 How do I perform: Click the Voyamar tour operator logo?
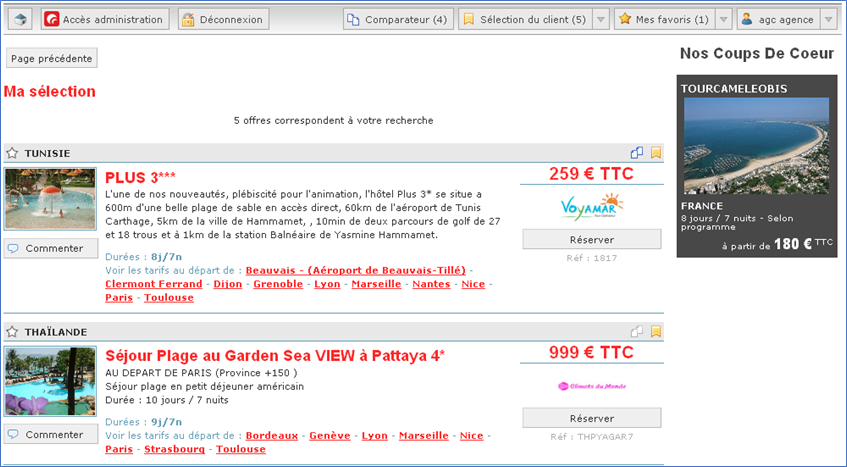click(x=592, y=207)
